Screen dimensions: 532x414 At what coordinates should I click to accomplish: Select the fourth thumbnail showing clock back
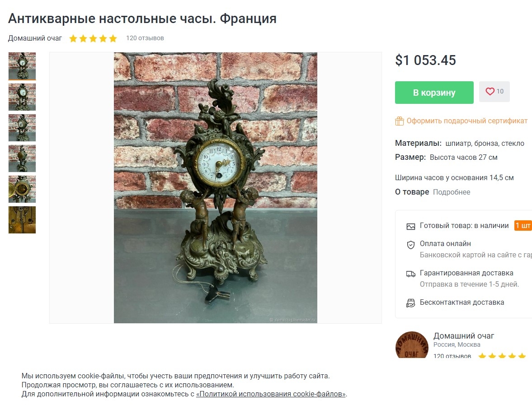[x=22, y=158]
